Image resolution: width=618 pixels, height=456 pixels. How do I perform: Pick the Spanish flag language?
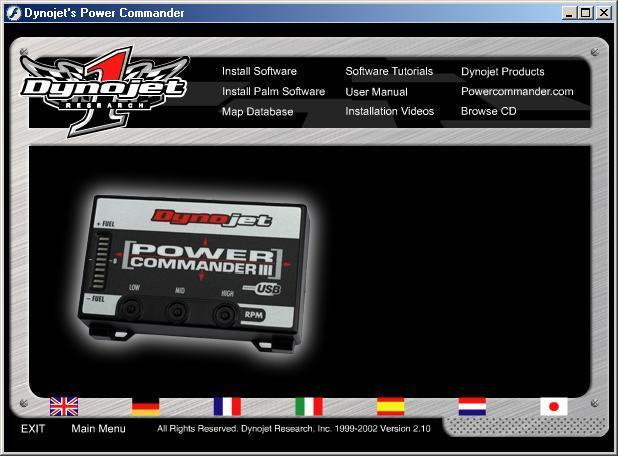391,406
